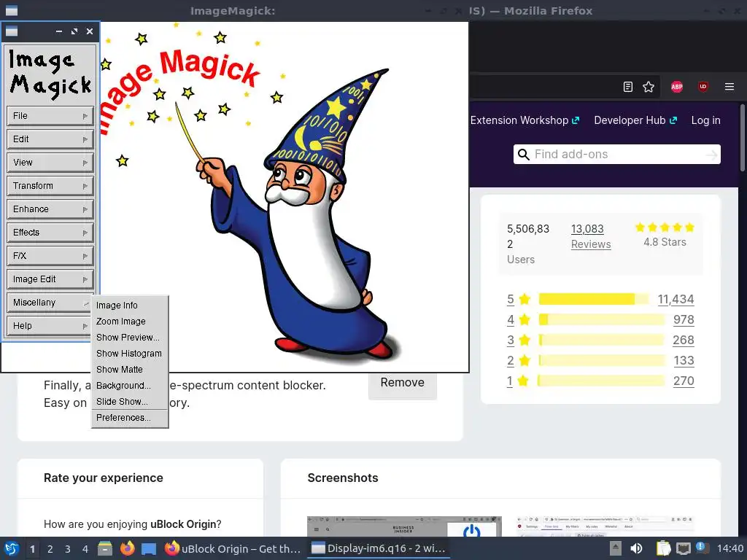747x560 pixels.
Task: Open the F/X menu
Action: click(50, 256)
